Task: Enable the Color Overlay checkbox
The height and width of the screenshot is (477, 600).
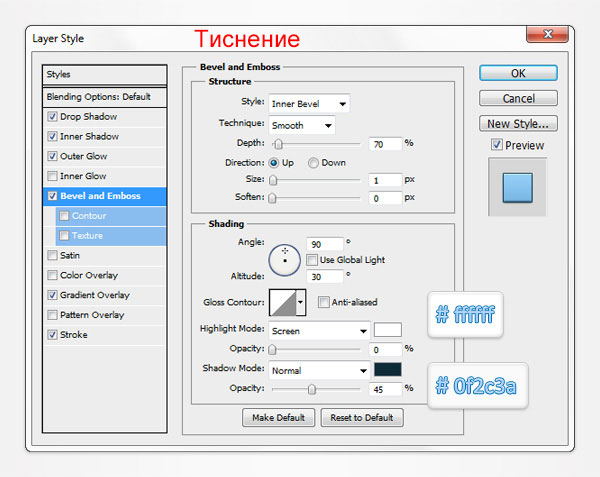Action: coord(52,275)
